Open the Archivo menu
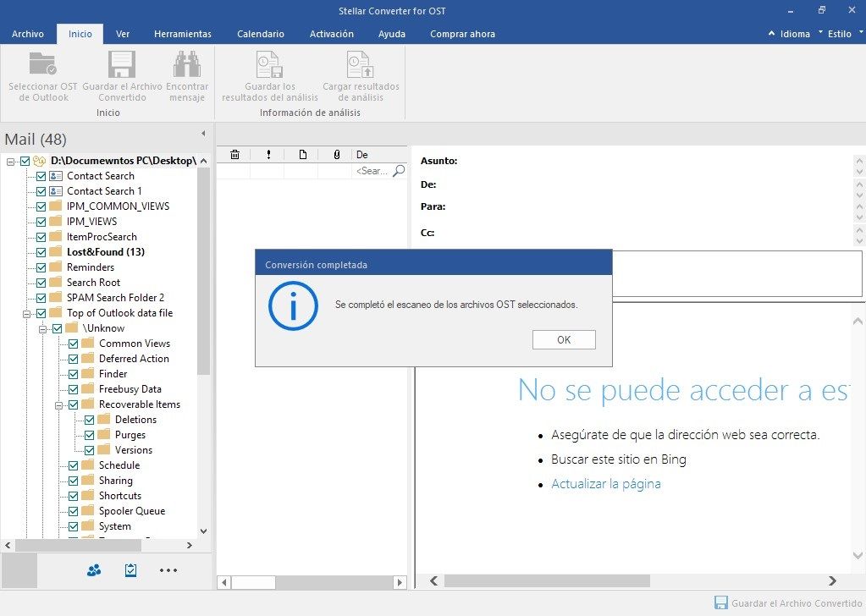Screen dimensions: 866x616 click(x=28, y=34)
